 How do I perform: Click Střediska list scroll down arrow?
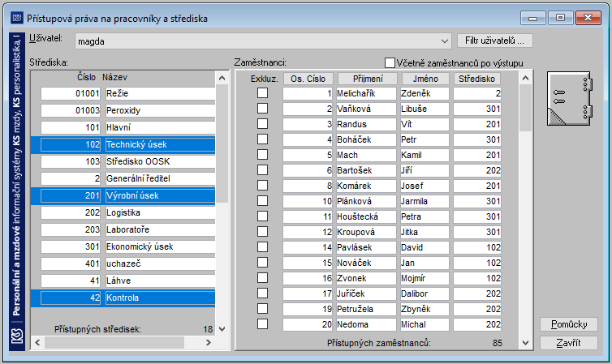(x=222, y=329)
